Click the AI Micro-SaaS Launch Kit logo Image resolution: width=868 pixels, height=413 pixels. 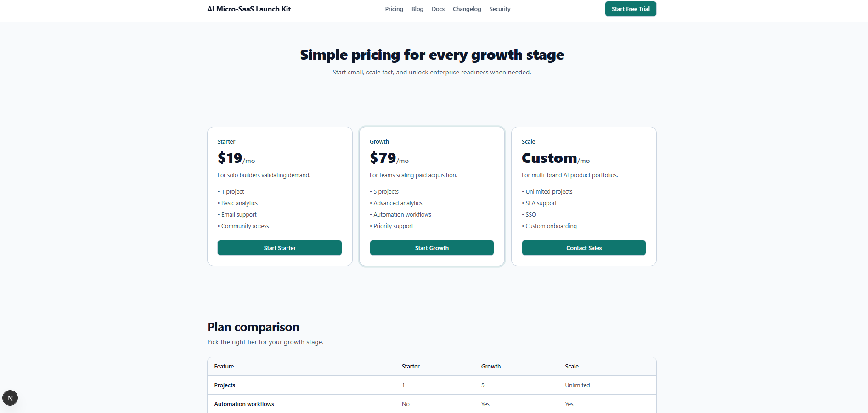pyautogui.click(x=249, y=9)
